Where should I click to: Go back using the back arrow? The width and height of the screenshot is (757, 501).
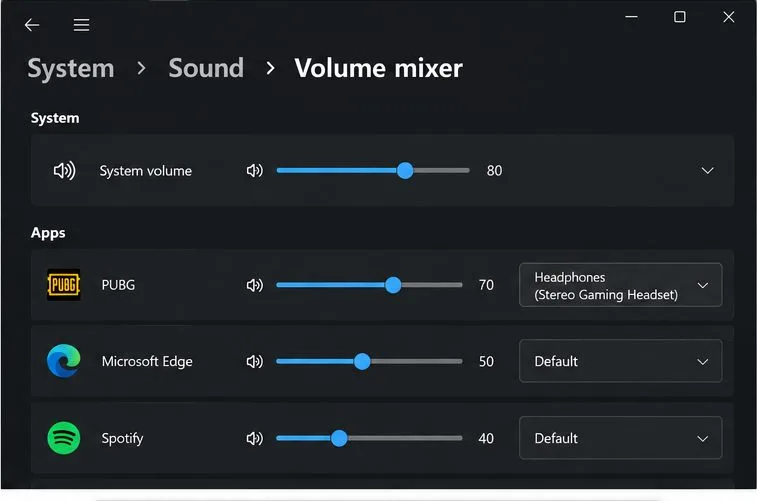pos(32,25)
